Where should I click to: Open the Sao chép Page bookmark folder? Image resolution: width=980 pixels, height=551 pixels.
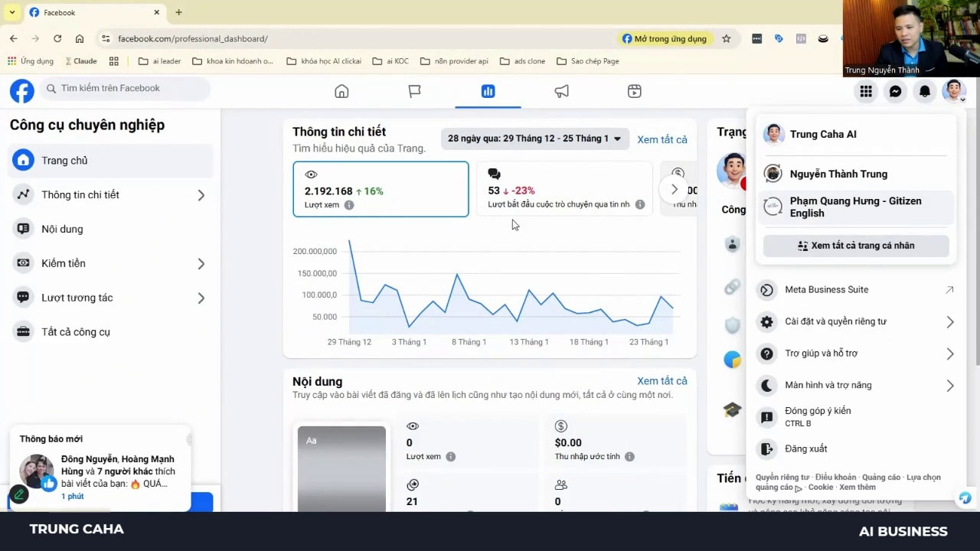pos(588,61)
